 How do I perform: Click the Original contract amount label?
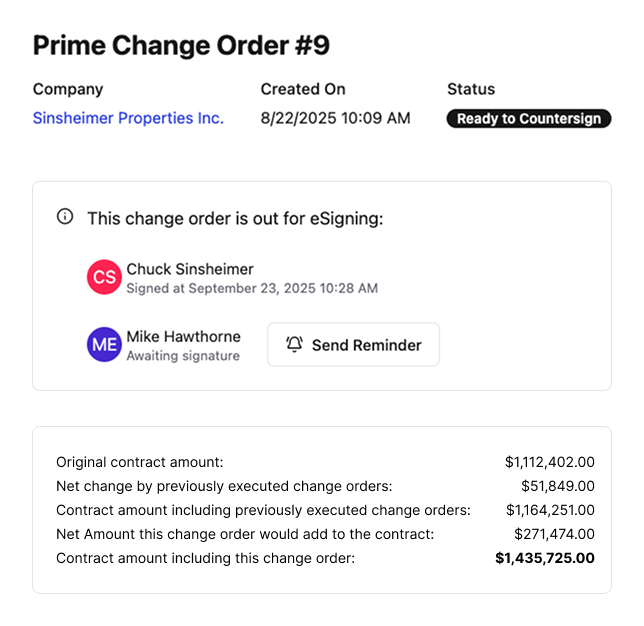(140, 462)
